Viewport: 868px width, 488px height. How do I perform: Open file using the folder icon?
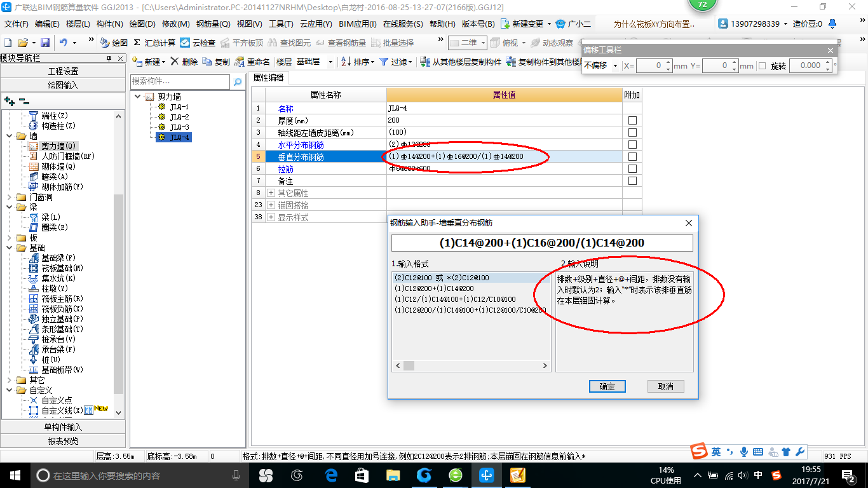click(23, 43)
